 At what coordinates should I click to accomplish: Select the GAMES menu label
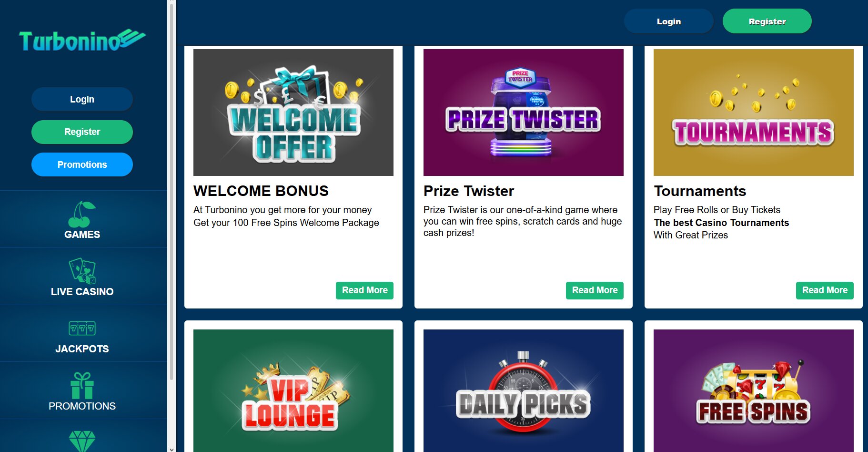82,235
